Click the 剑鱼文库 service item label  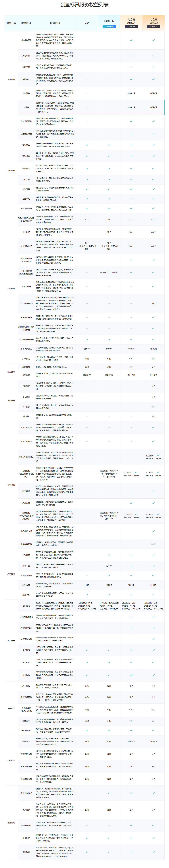pyautogui.click(x=26, y=721)
